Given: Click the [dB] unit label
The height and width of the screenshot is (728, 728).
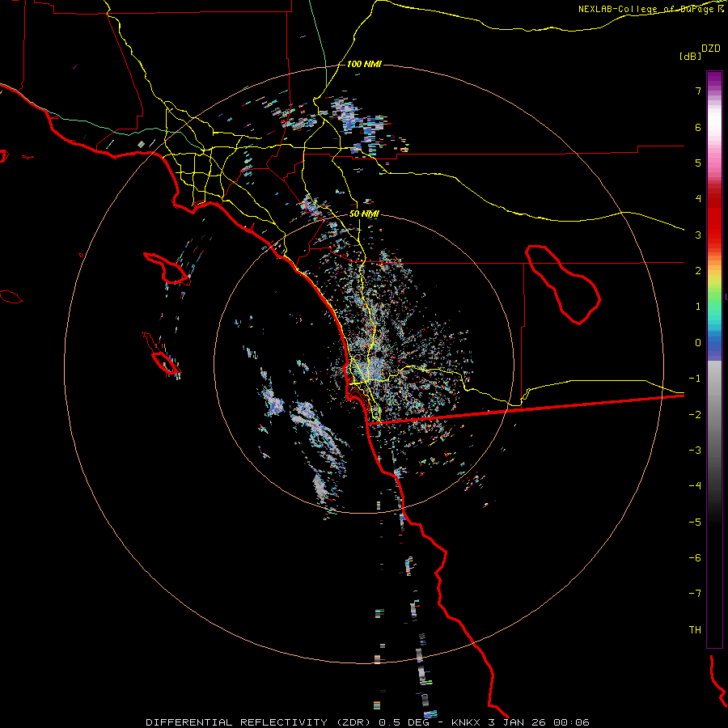Looking at the screenshot, I should pos(690,56).
